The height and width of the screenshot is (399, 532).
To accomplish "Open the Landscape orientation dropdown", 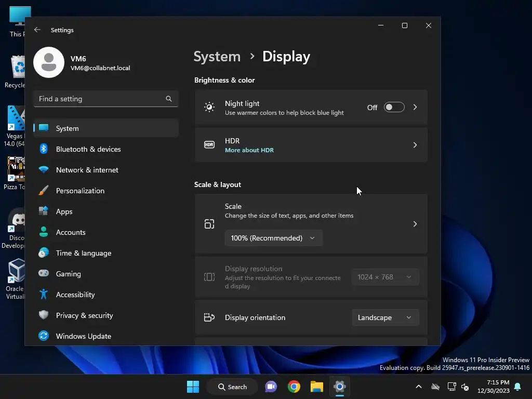I will click(x=385, y=317).
